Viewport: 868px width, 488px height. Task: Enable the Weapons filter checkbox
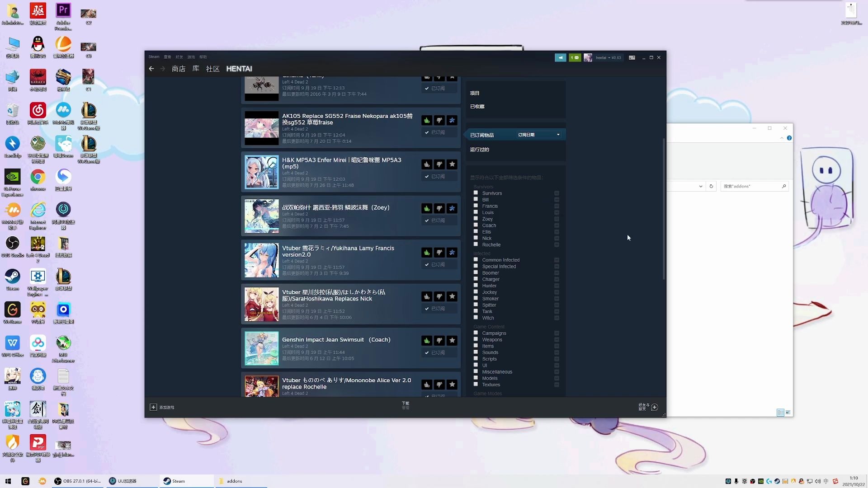pos(476,339)
